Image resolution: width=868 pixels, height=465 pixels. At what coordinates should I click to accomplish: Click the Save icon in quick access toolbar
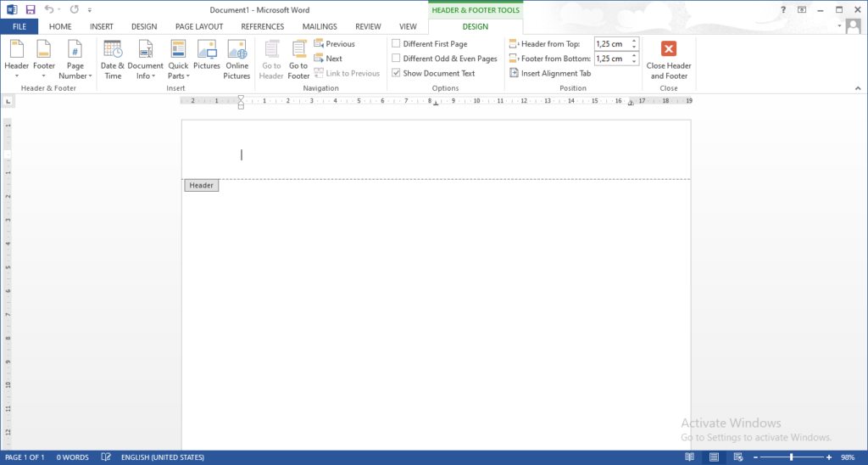(x=31, y=9)
